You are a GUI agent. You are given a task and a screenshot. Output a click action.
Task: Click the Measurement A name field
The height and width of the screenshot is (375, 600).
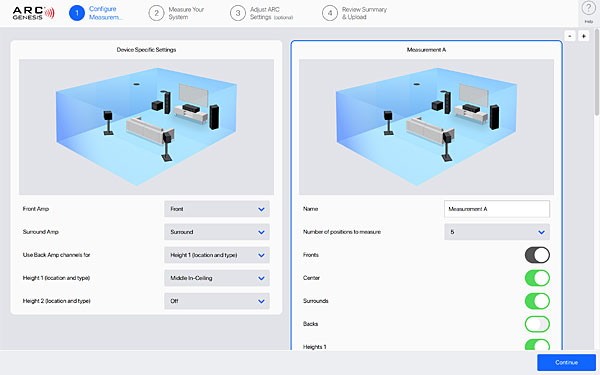coord(497,209)
